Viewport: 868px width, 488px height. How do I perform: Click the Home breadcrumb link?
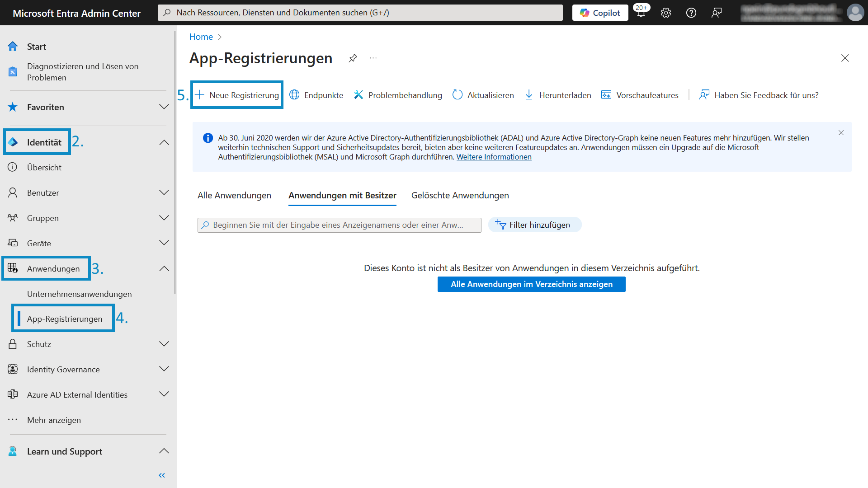201,37
